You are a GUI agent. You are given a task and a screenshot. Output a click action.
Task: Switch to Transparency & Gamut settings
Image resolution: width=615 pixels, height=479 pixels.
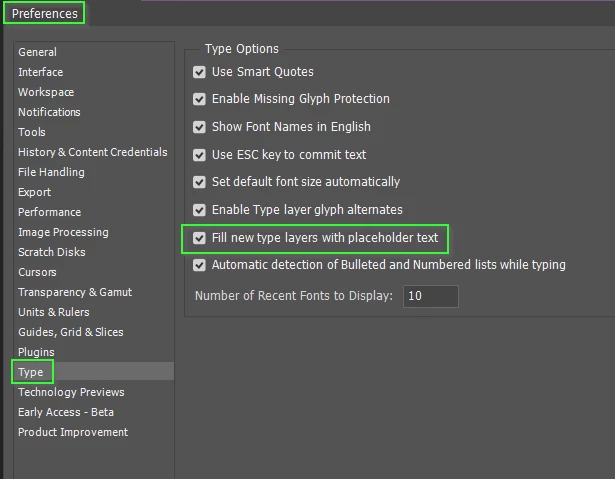(75, 292)
